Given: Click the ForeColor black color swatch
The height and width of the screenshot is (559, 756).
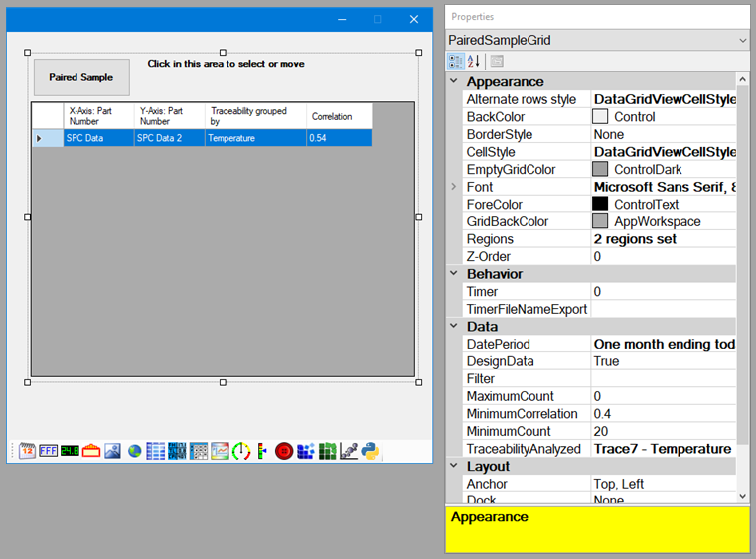Looking at the screenshot, I should 600,204.
